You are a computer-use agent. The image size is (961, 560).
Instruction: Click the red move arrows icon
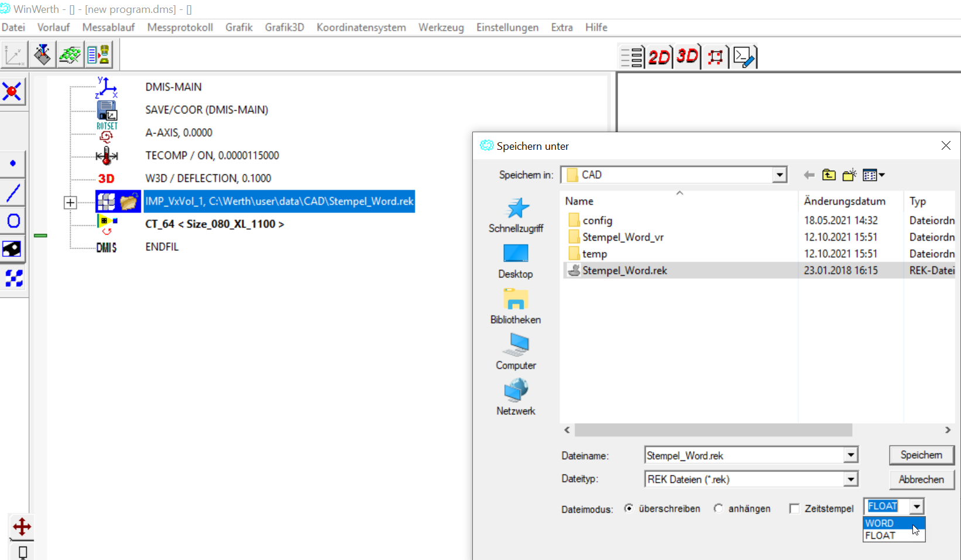pos(22,527)
